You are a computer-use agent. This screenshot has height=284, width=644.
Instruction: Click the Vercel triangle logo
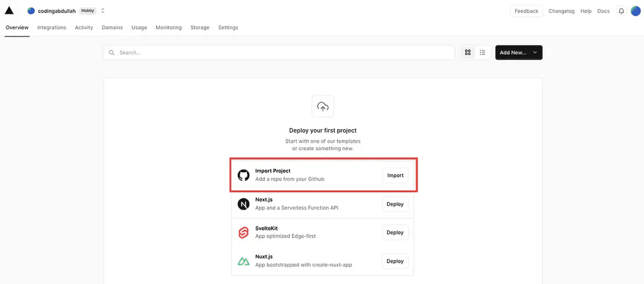(9, 11)
